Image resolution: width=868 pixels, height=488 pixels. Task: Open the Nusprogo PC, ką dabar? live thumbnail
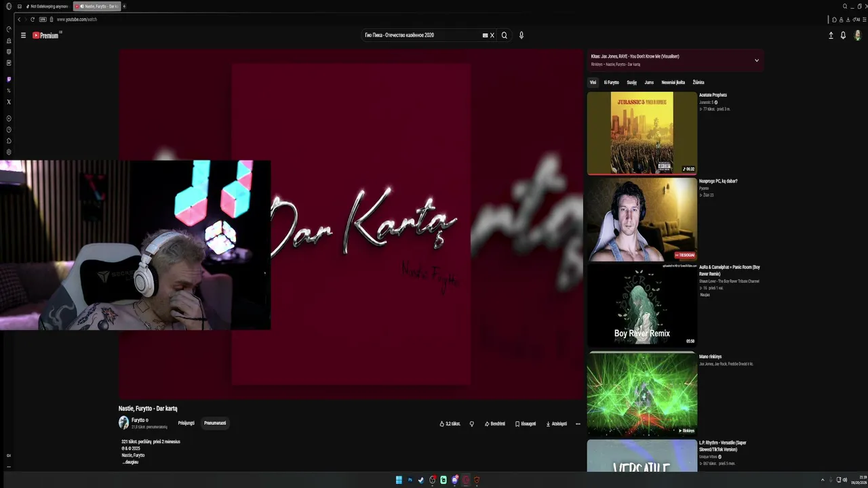[642, 219]
